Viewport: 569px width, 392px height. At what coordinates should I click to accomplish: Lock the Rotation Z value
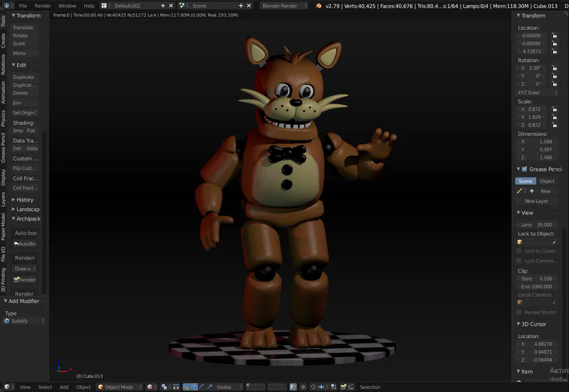pos(554,84)
